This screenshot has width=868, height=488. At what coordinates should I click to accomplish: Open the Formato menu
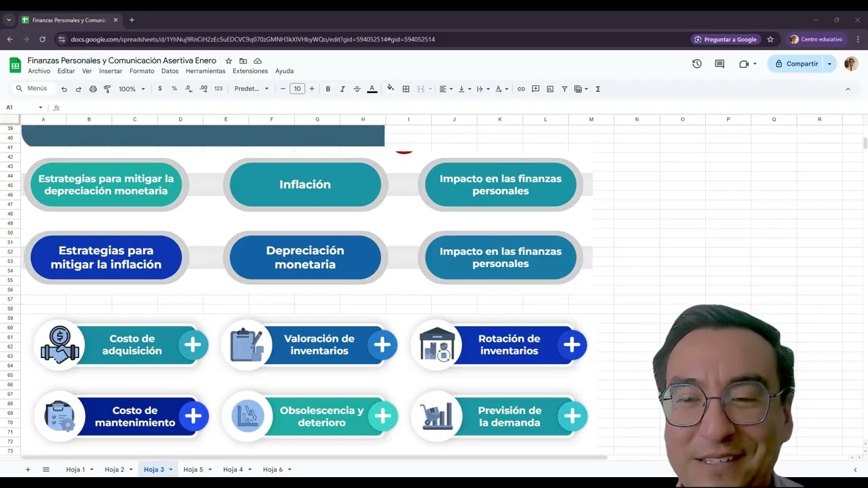pyautogui.click(x=142, y=71)
